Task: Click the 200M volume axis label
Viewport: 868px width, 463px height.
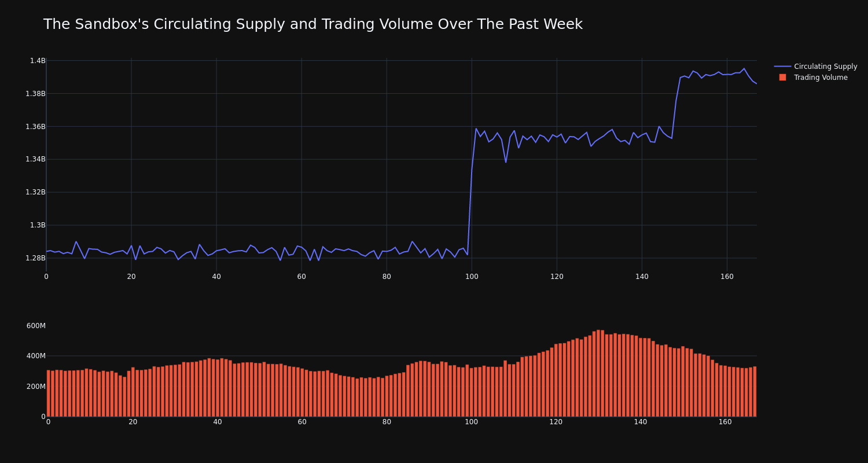Action: pyautogui.click(x=36, y=387)
